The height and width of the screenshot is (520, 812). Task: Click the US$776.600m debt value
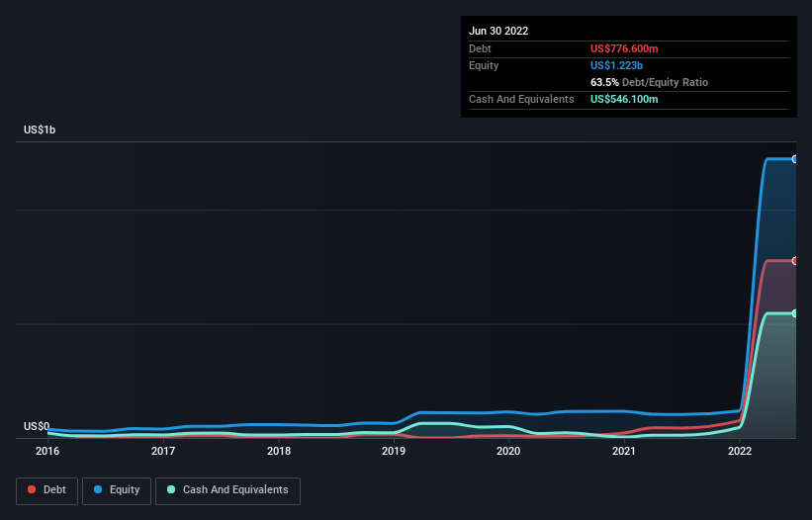624,48
